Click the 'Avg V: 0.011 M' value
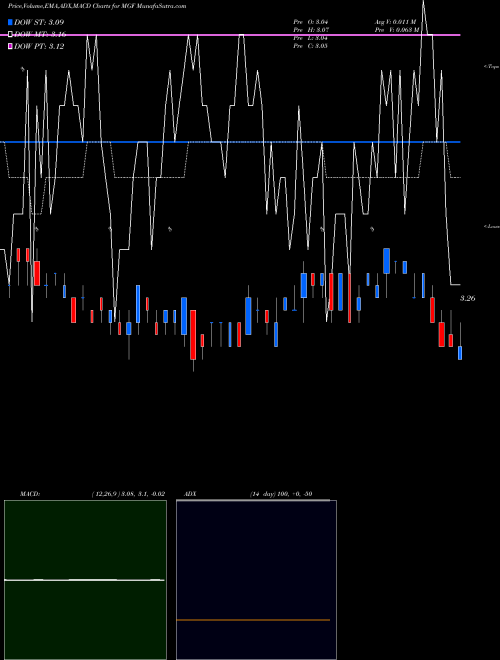500x660 pixels. click(x=395, y=22)
